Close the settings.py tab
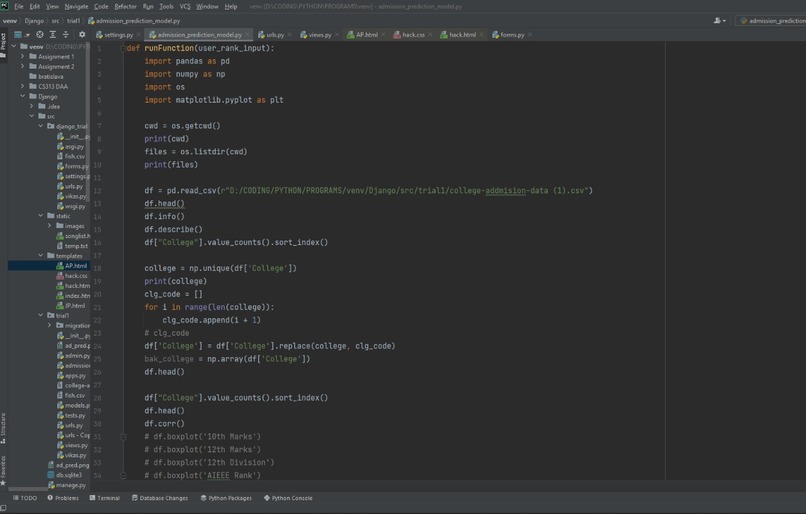 point(138,35)
